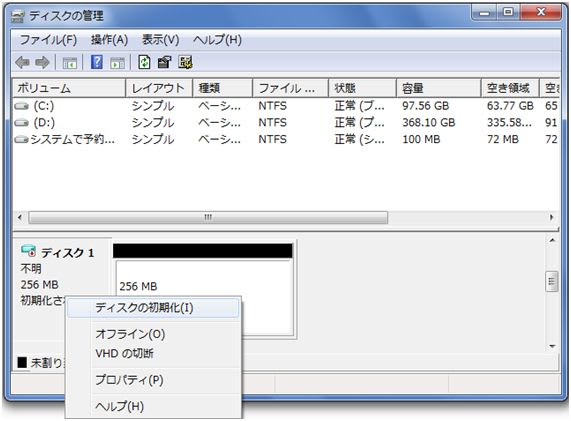571x421 pixels.
Task: Open the ファイル(F) menu
Action: (48, 40)
